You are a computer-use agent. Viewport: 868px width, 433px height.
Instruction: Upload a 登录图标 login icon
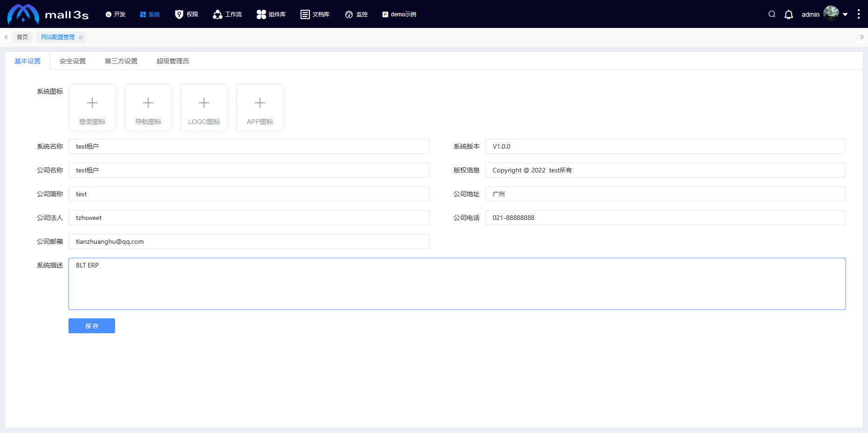(x=92, y=108)
